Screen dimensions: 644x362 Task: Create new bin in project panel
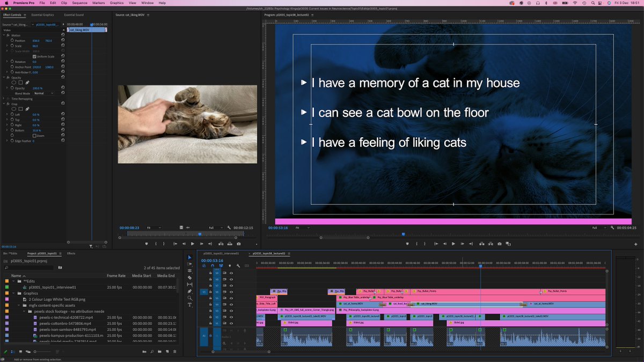pyautogui.click(x=160, y=351)
